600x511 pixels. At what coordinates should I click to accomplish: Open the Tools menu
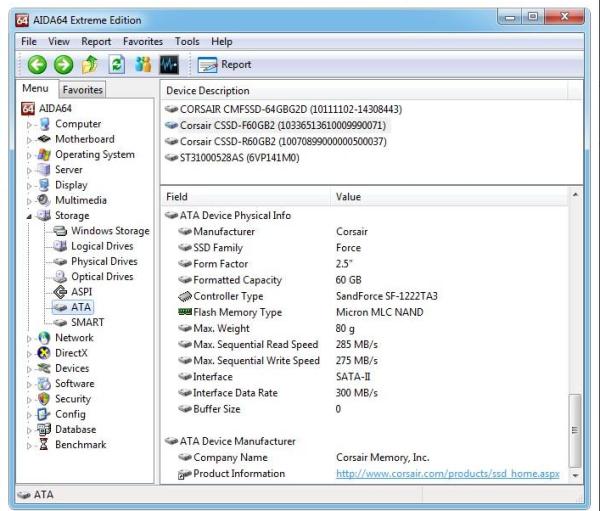click(x=187, y=41)
